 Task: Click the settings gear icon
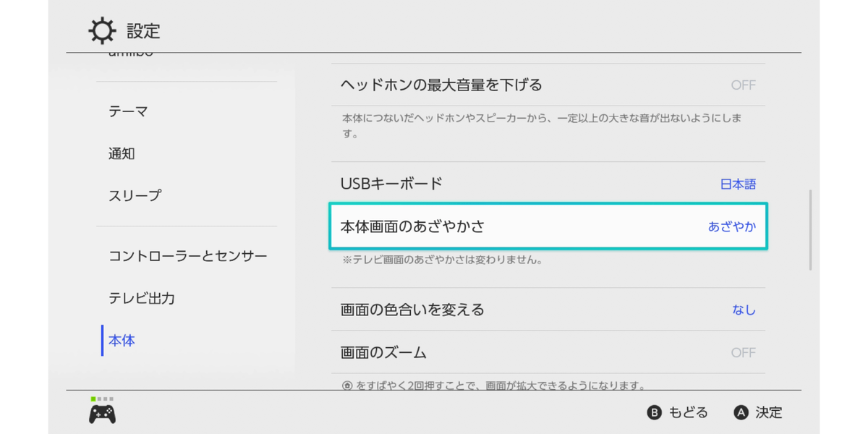[102, 31]
